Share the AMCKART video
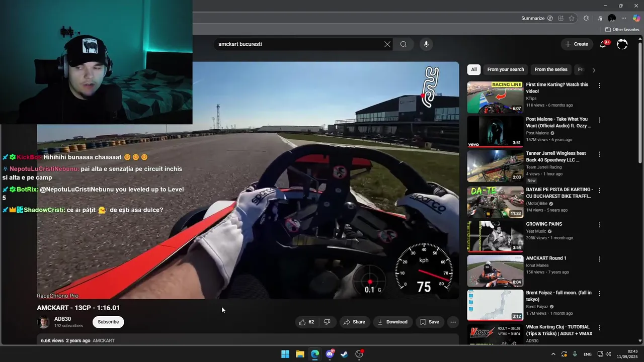This screenshot has width=644, height=362. pyautogui.click(x=354, y=322)
